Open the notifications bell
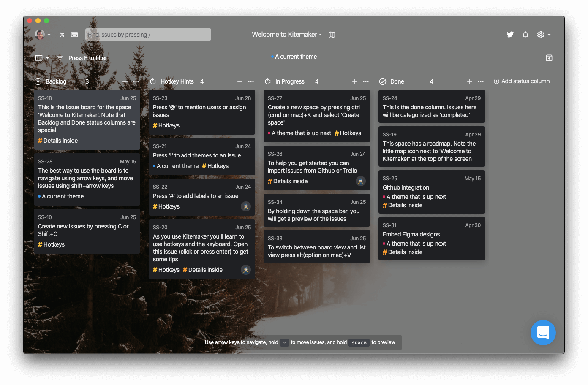 tap(525, 35)
